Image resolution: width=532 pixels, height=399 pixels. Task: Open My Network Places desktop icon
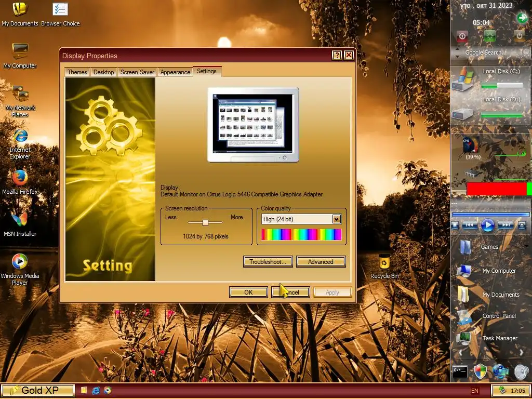(20, 101)
